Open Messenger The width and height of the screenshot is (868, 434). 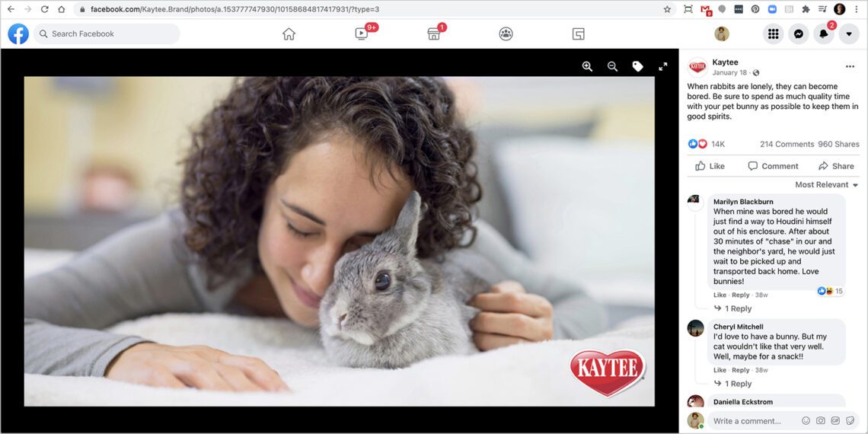[x=799, y=34]
